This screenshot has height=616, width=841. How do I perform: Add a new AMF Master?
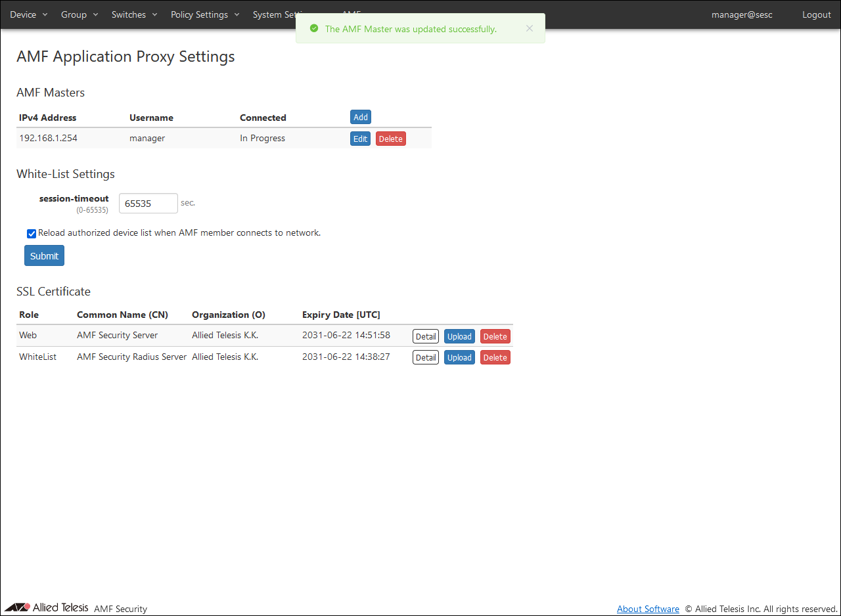coord(361,117)
